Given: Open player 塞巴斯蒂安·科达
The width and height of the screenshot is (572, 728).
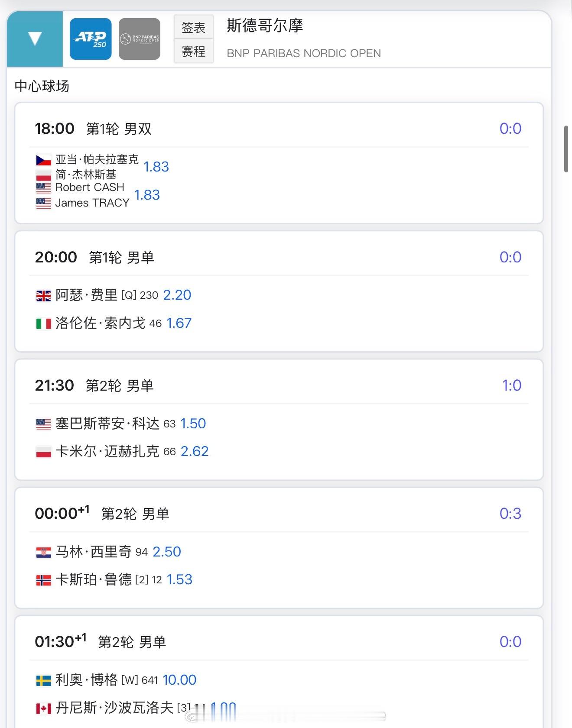Looking at the screenshot, I should [x=107, y=424].
